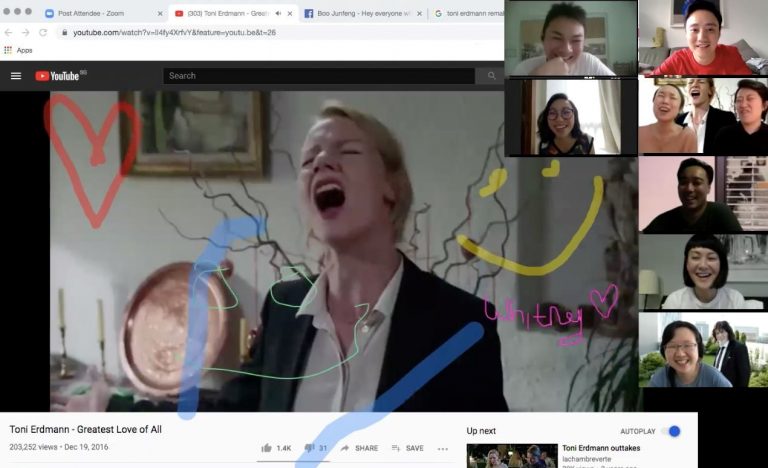This screenshot has height=468, width=768.
Task: Open the Toni Erdmann outtakes title link
Action: (601, 448)
